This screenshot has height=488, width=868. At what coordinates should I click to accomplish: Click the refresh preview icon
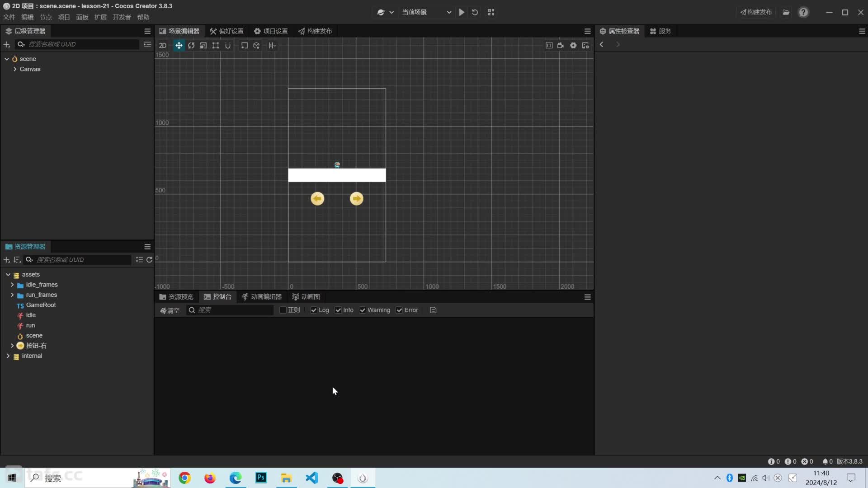[475, 12]
